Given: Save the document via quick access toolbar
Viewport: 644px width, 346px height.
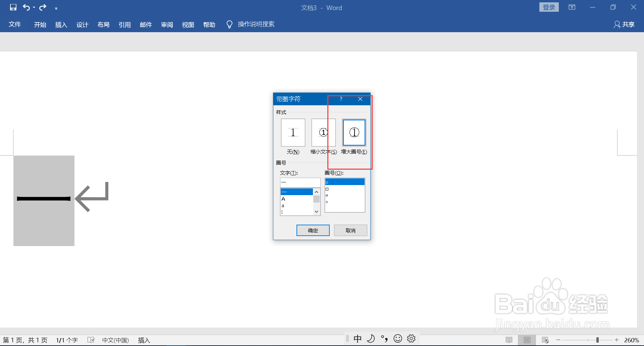Looking at the screenshot, I should pyautogui.click(x=13, y=7).
